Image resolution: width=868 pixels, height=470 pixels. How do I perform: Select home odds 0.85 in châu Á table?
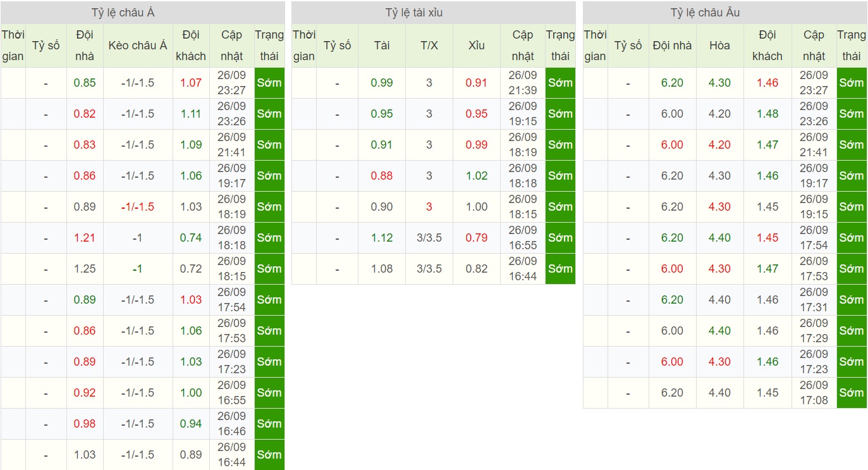[x=85, y=83]
